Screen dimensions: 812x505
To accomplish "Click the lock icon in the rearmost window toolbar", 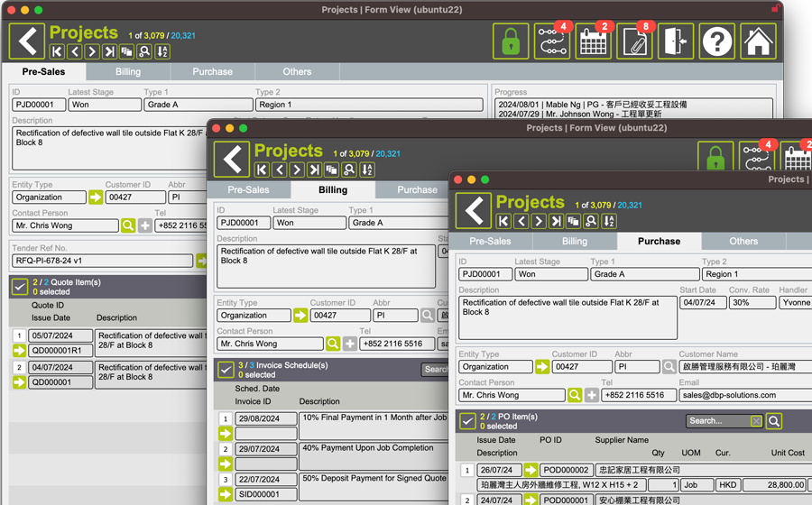I will click(511, 41).
